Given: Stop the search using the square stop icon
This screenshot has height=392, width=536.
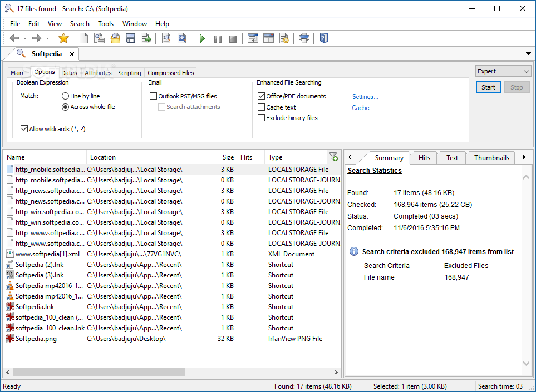Looking at the screenshot, I should (x=233, y=39).
